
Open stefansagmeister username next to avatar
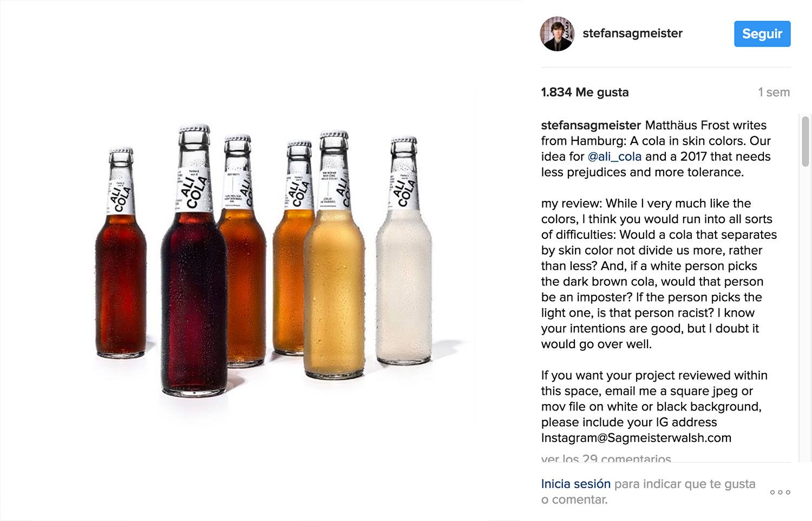click(x=632, y=34)
